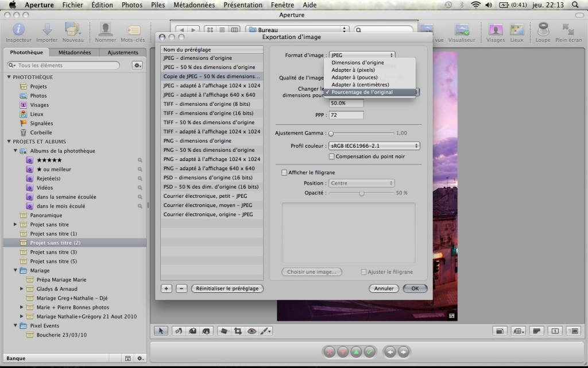Click the Tous les éléments search field
Image resolution: width=588 pixels, height=368 pixels.
point(63,66)
